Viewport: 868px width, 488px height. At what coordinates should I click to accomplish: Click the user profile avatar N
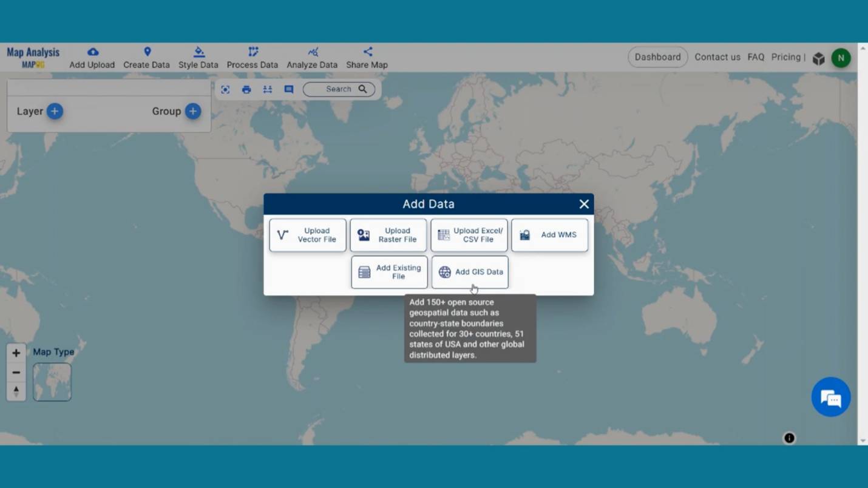(841, 58)
